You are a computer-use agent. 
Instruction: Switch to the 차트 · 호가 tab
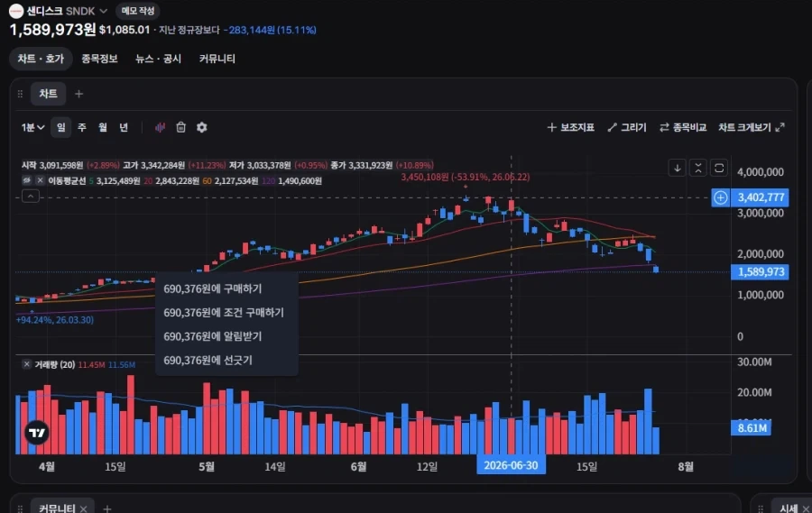tap(41, 59)
